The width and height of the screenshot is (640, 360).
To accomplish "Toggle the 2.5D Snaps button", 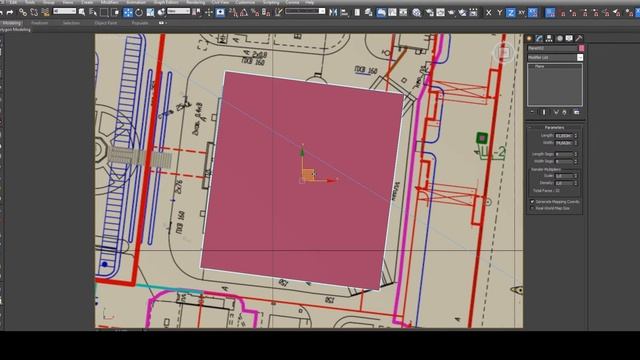I will [233, 13].
